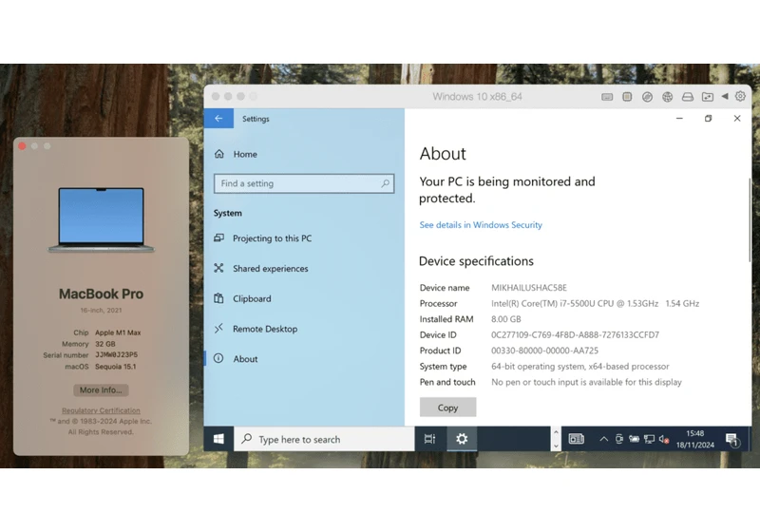Click the Windows 10 x86_64 window title
The height and width of the screenshot is (532, 760).
pyautogui.click(x=478, y=97)
